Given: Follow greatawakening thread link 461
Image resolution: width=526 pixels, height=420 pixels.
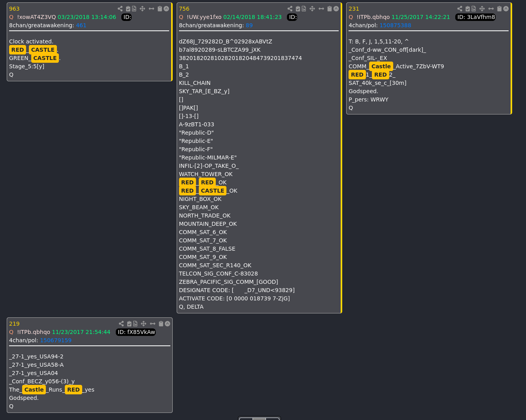Looking at the screenshot, I should [x=81, y=25].
